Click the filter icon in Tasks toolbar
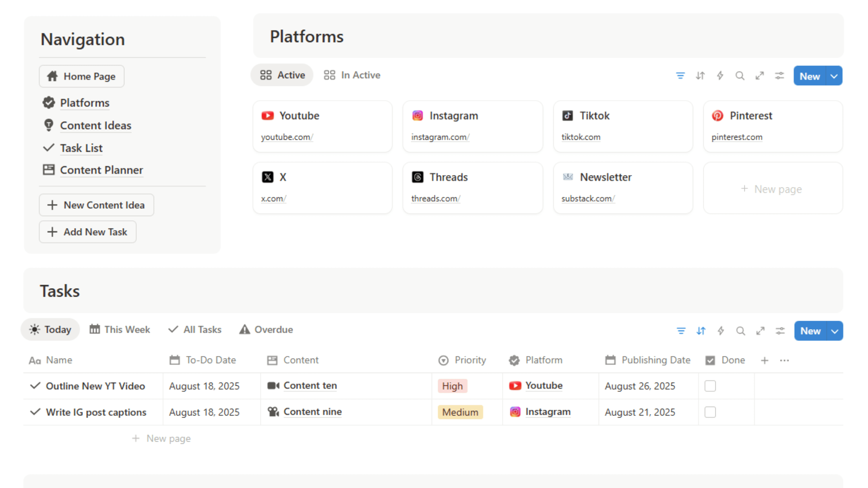868x488 pixels. click(x=681, y=331)
